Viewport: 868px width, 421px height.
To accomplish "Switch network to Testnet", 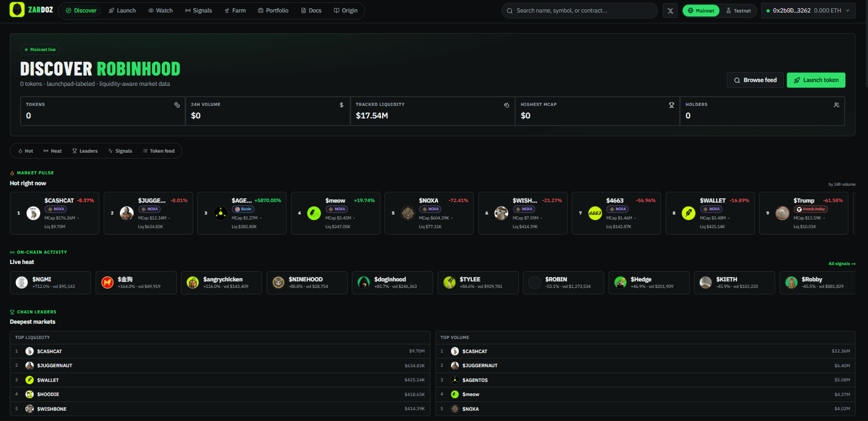I will tap(738, 10).
